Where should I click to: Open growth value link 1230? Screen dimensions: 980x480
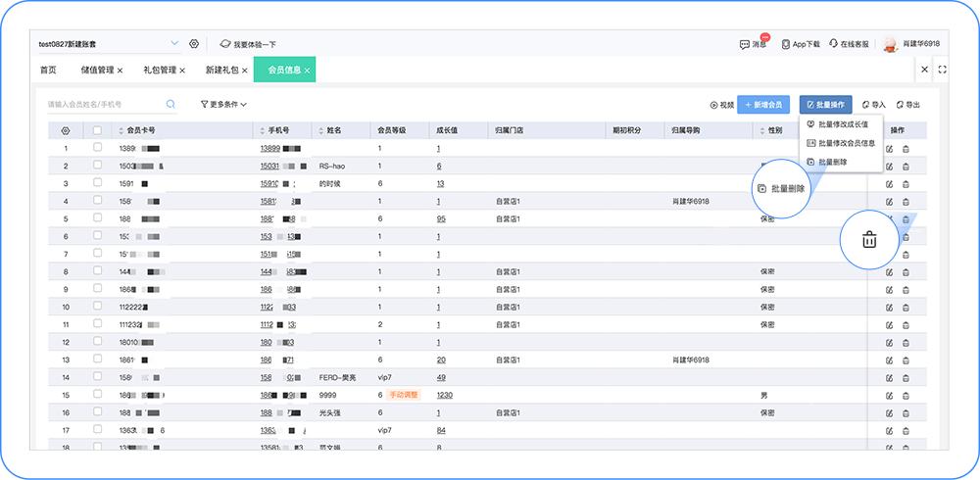(x=444, y=396)
